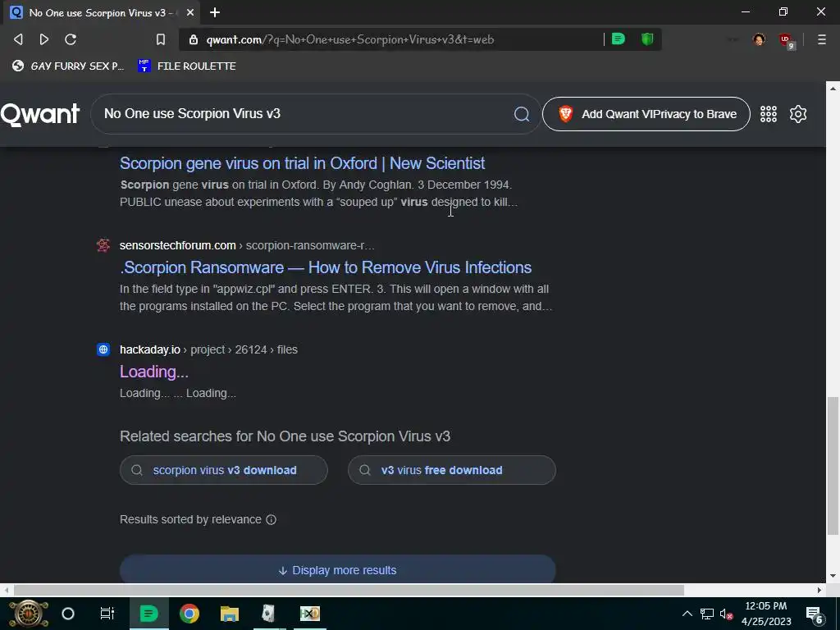Open Cortana search circle on taskbar

pos(68,614)
